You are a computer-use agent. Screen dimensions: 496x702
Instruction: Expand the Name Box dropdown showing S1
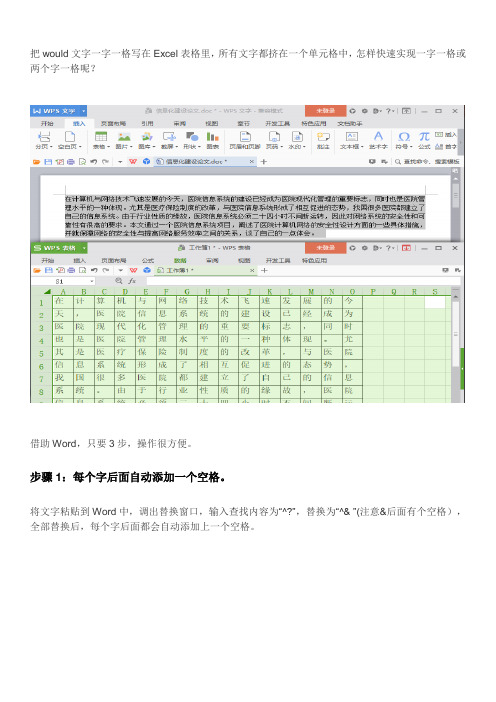pos(92,281)
